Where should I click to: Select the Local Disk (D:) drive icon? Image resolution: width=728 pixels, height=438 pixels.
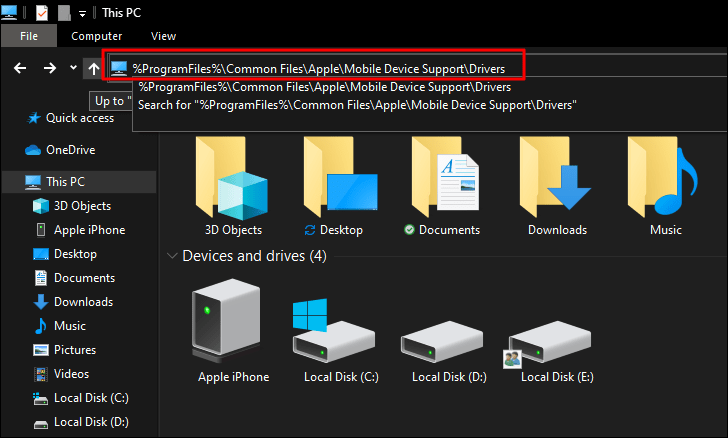click(x=442, y=341)
